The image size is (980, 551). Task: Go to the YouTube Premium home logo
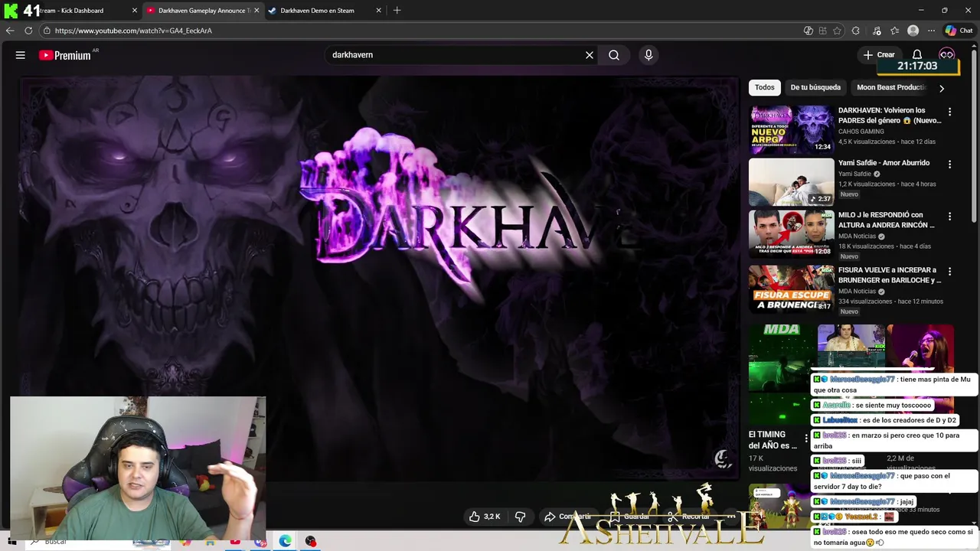point(65,55)
